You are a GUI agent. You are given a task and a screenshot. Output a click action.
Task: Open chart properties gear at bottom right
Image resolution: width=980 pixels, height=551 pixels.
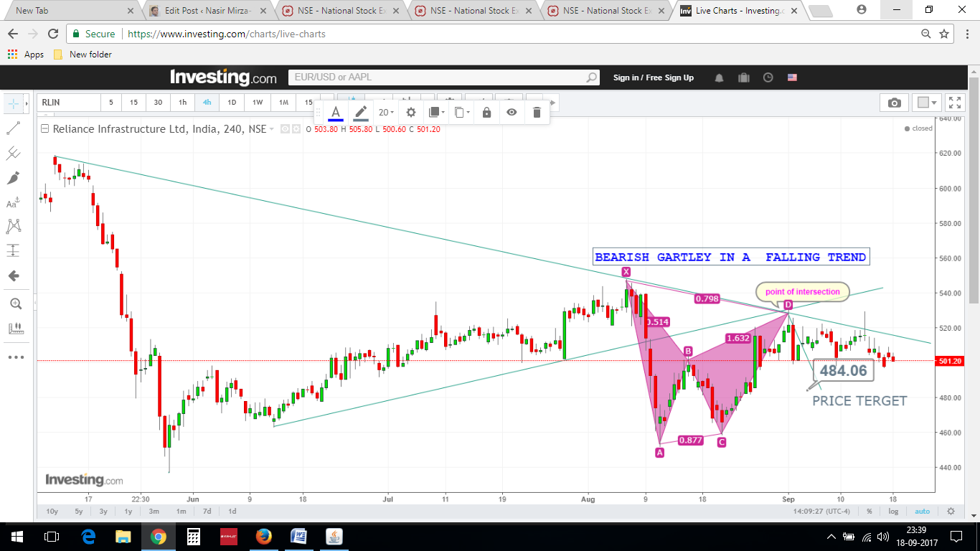[951, 512]
